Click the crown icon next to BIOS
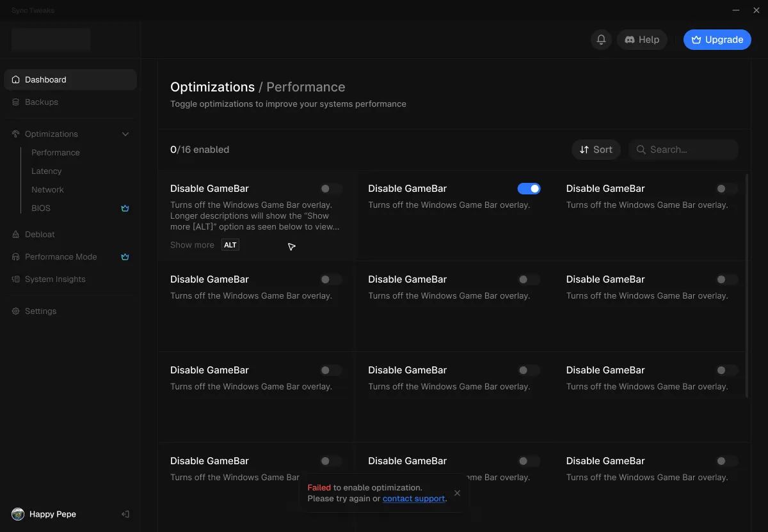This screenshot has height=532, width=768. [x=125, y=208]
